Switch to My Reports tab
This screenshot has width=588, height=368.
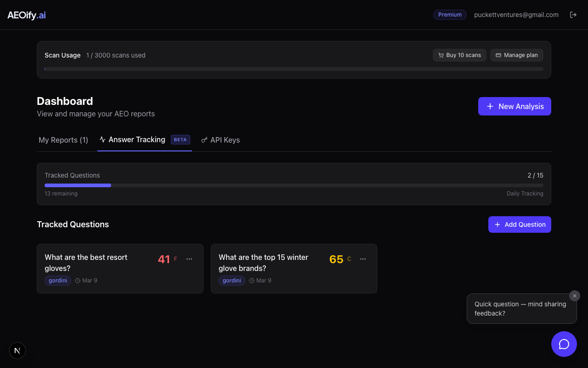(x=63, y=140)
